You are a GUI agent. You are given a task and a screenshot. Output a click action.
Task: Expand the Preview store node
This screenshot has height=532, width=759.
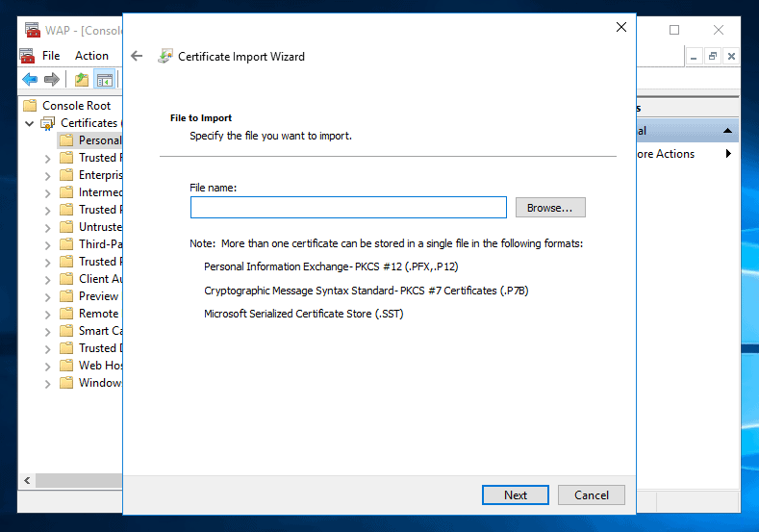click(47, 296)
